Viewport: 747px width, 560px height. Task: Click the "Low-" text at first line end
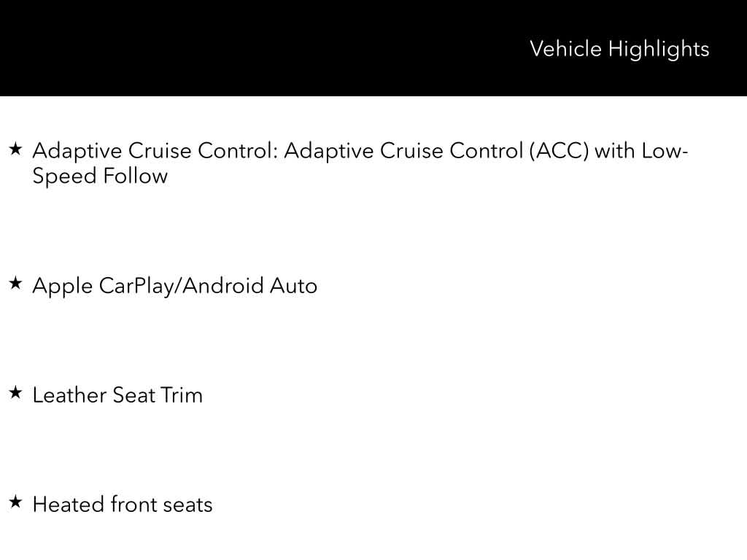(665, 151)
